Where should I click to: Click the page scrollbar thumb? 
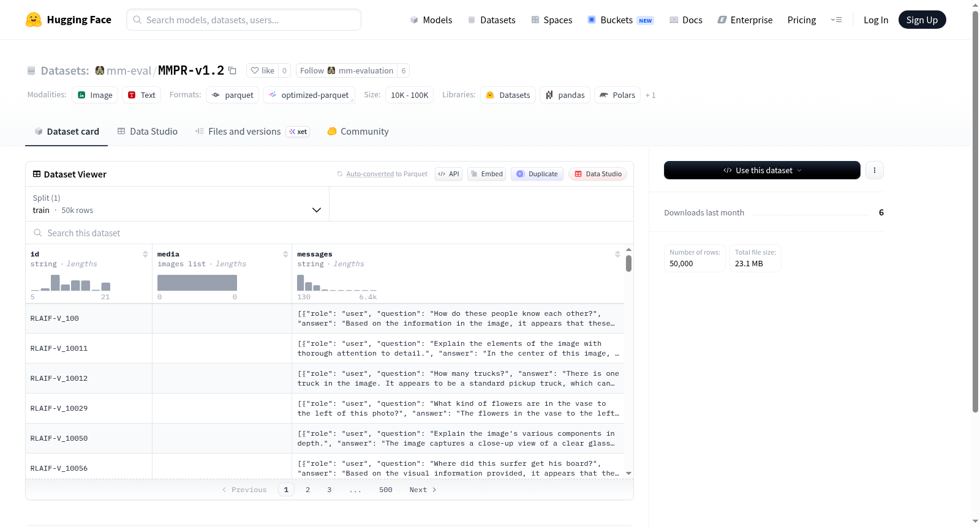coord(975,211)
